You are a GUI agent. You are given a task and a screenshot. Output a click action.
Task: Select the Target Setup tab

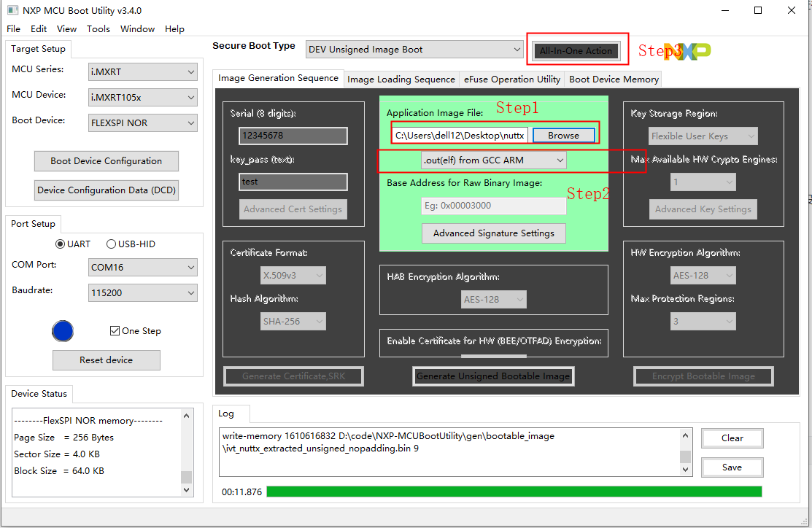point(39,49)
